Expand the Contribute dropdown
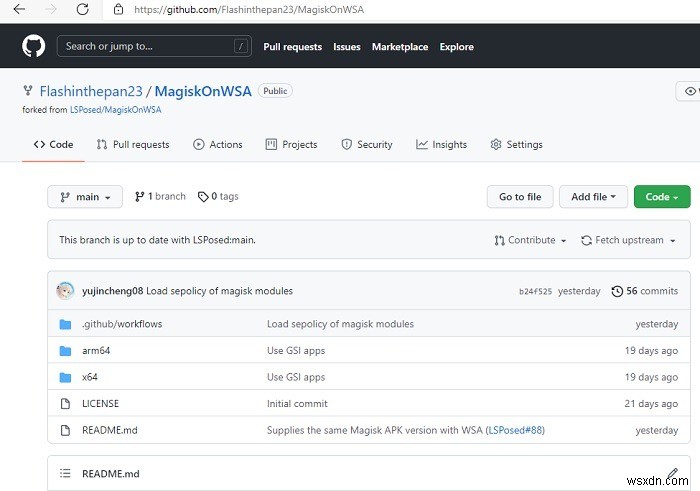Image resolution: width=700 pixels, height=491 pixels. (530, 240)
